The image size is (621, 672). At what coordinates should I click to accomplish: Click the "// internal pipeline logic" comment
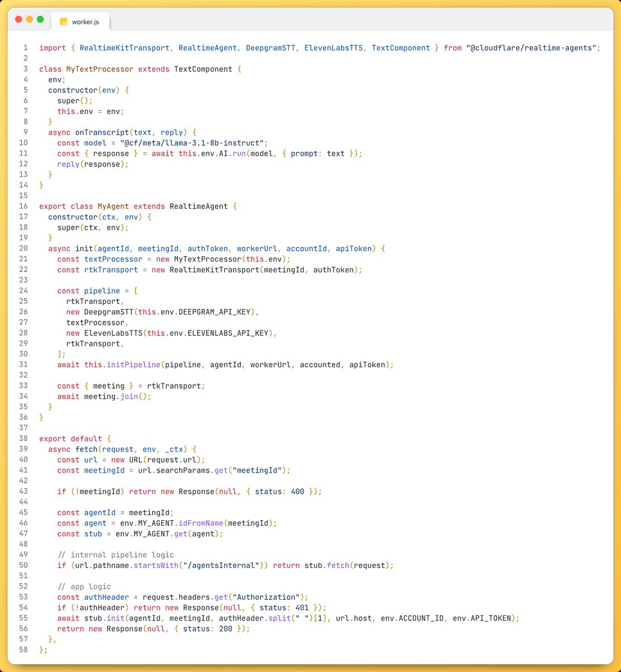click(115, 555)
